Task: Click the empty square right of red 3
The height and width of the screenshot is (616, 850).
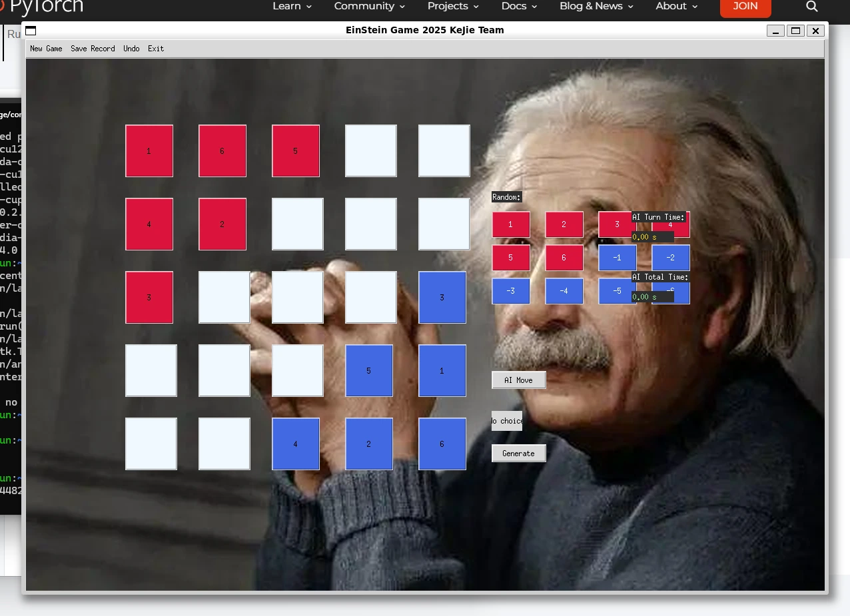Action: (x=224, y=298)
